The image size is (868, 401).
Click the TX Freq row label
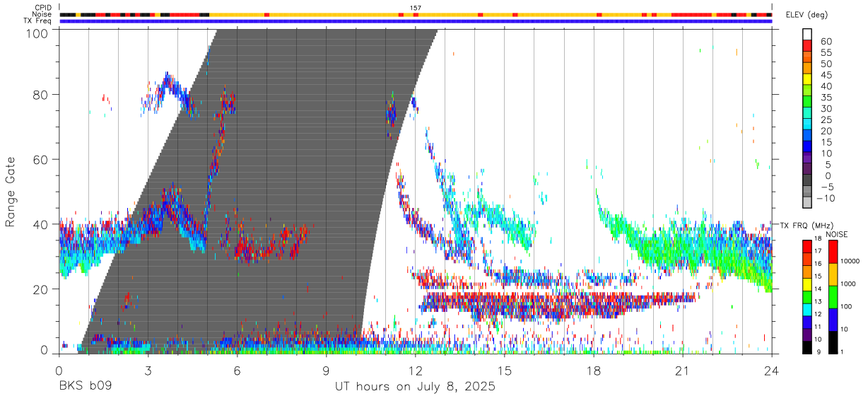pos(38,21)
